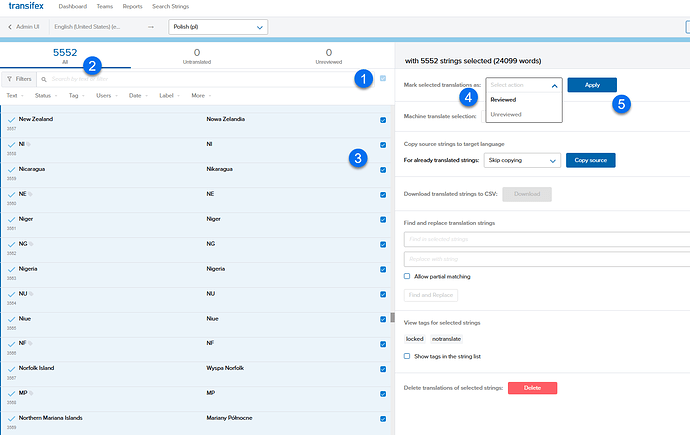Viewport: 690px width, 435px height.
Task: Click the red Delete button
Action: click(532, 388)
